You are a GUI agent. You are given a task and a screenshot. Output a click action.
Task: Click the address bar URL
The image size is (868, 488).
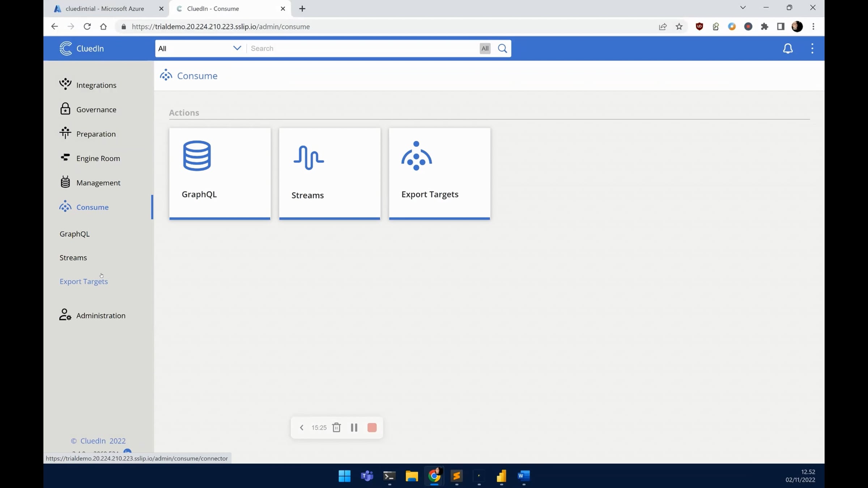click(x=221, y=27)
